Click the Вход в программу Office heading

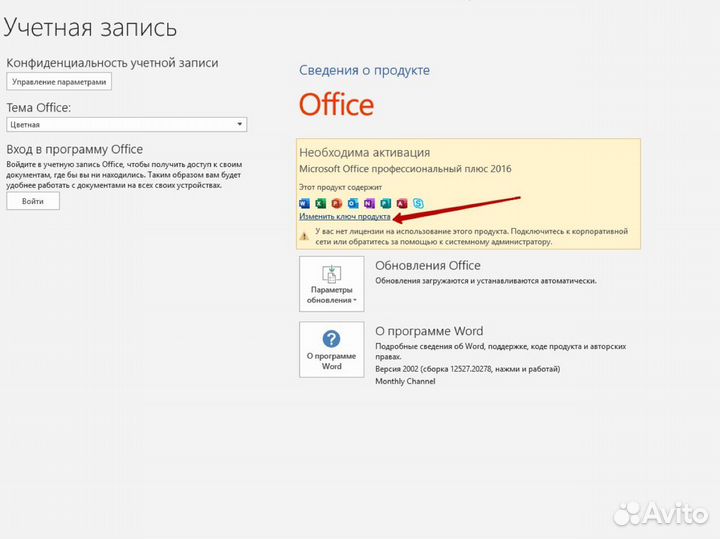point(75,149)
